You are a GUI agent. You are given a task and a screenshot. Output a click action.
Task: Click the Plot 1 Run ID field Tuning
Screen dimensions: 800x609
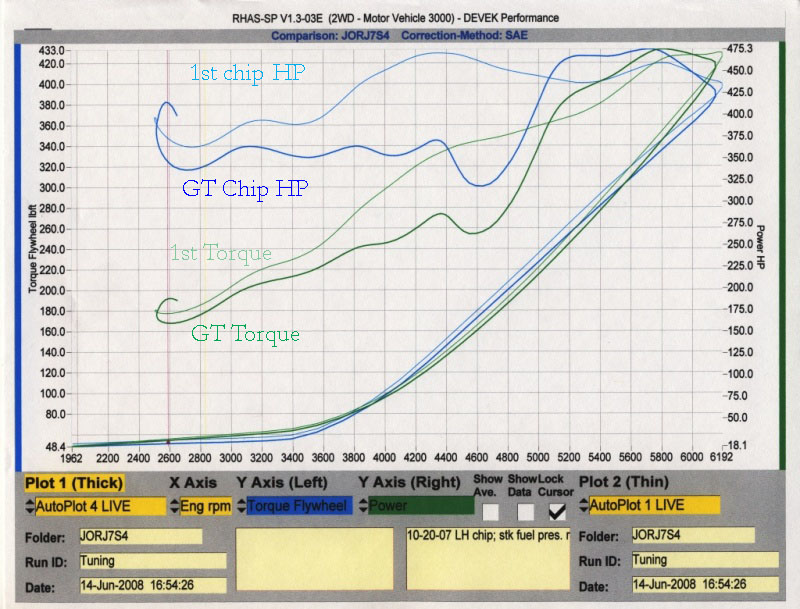(153, 561)
